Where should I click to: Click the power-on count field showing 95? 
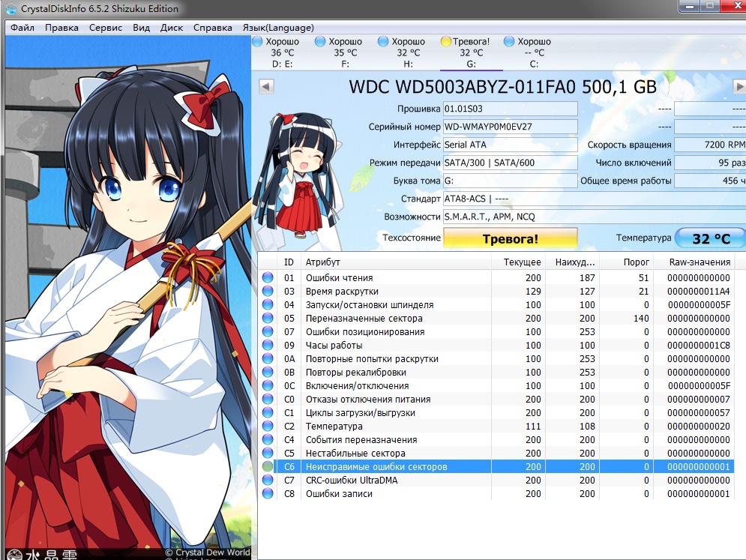(710, 163)
